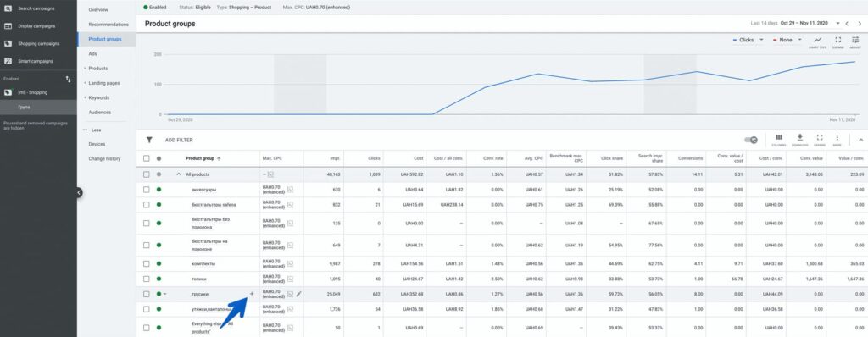
Task: Click the filter funnel icon
Action: 149,140
